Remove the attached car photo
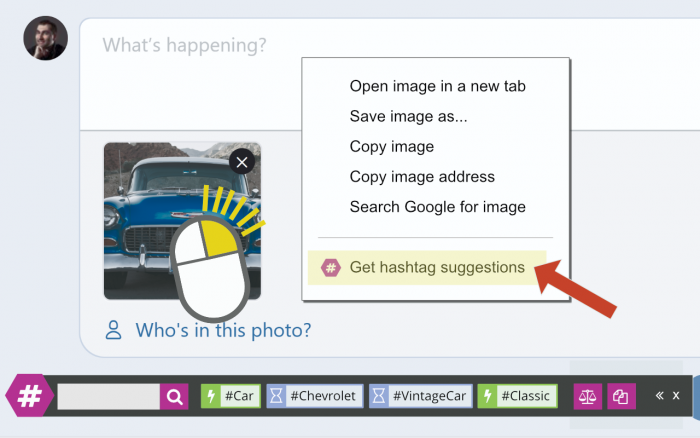Image resolution: width=700 pixels, height=438 pixels. [x=242, y=162]
